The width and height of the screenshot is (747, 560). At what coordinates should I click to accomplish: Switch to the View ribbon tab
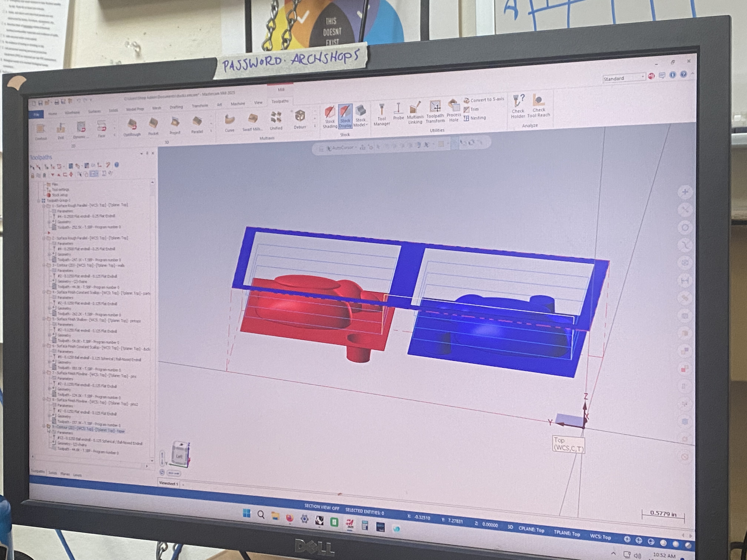coord(258,103)
